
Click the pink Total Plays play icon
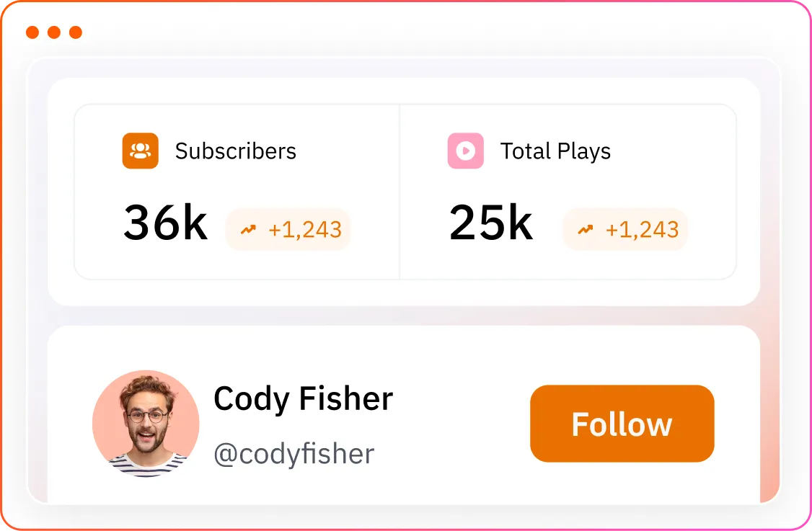(465, 151)
